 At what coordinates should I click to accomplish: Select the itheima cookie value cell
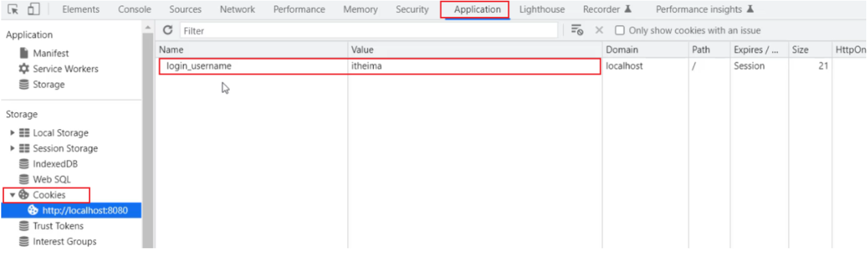[x=475, y=66]
